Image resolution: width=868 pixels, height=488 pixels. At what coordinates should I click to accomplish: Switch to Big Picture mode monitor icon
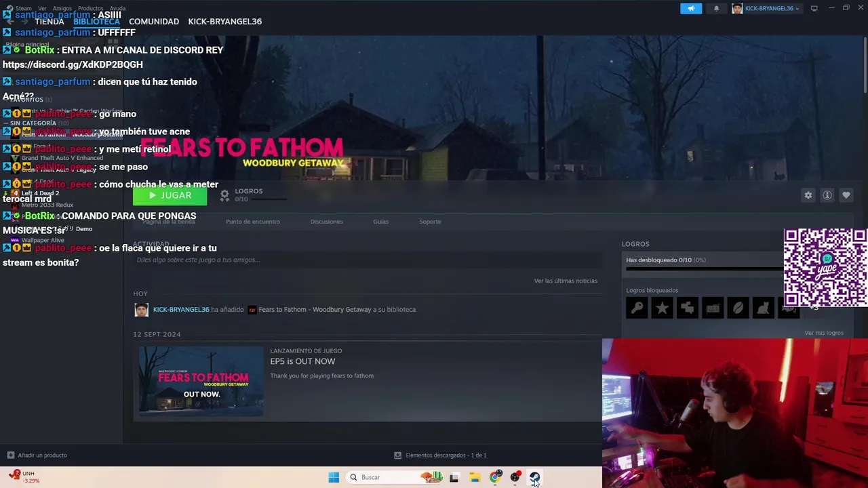tap(814, 8)
